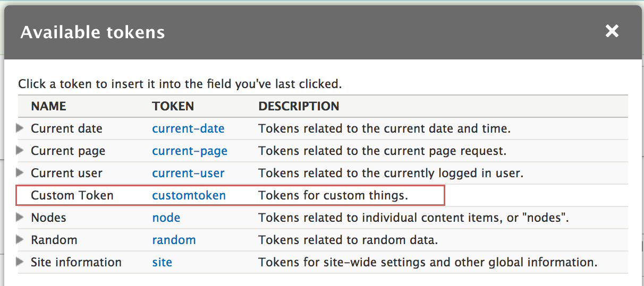Close the Available tokens dialog

tap(612, 31)
